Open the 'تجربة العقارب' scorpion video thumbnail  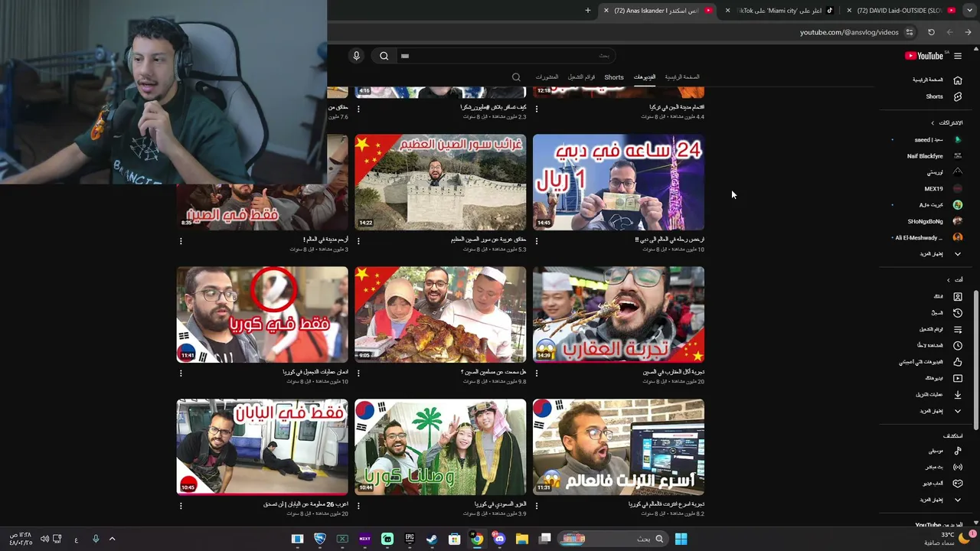coord(619,315)
